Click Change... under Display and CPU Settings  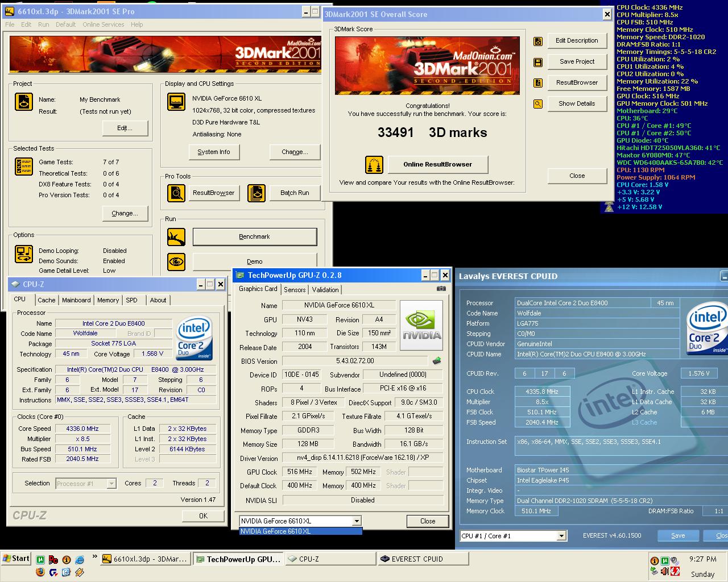point(295,152)
